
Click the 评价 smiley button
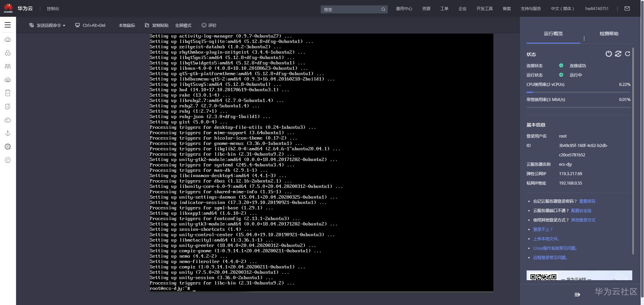[x=209, y=25]
